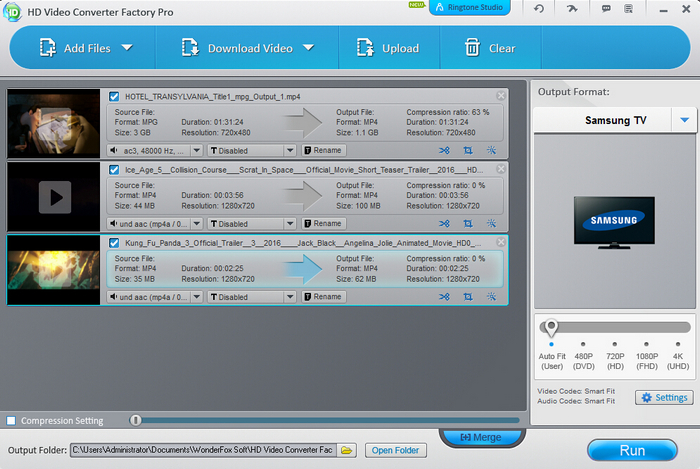Click the effects icon for Kung_Fu_Panda_3

492,297
